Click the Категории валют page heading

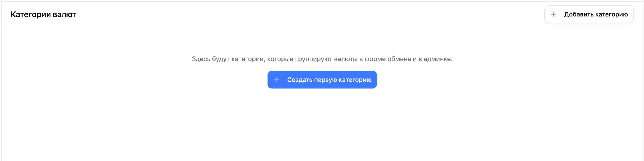pos(43,14)
